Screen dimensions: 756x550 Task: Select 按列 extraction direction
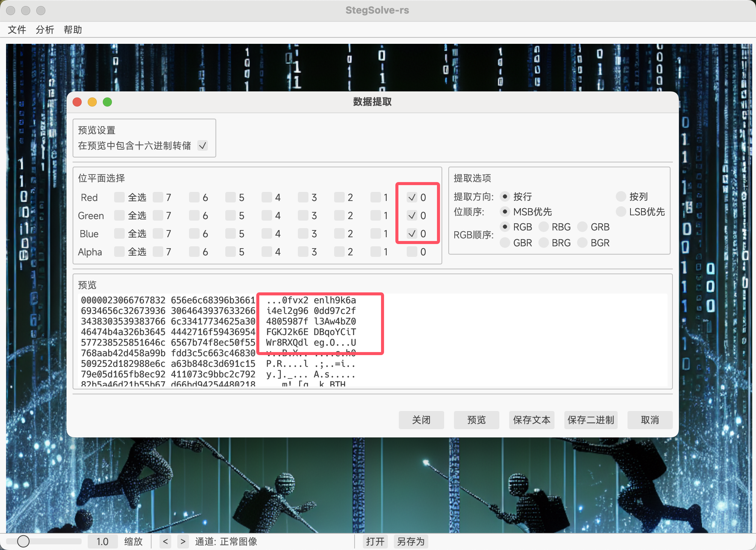621,196
